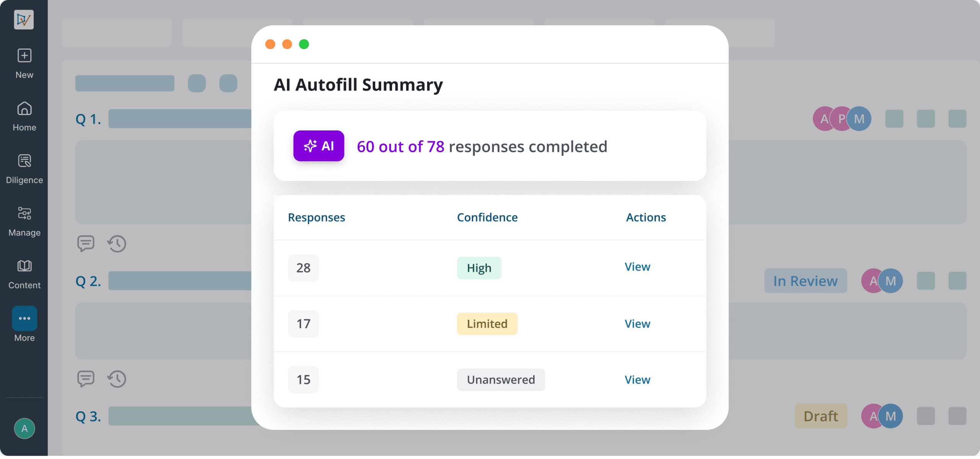The image size is (980, 459).
Task: Show history icon under Q 2.
Action: pos(117,379)
